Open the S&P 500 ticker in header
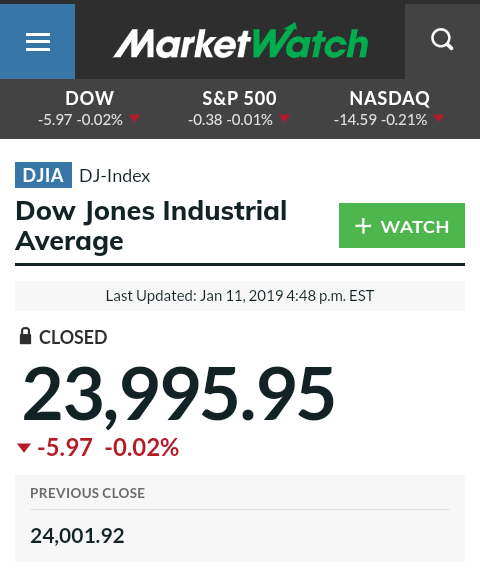This screenshot has width=480, height=569. pyautogui.click(x=239, y=109)
